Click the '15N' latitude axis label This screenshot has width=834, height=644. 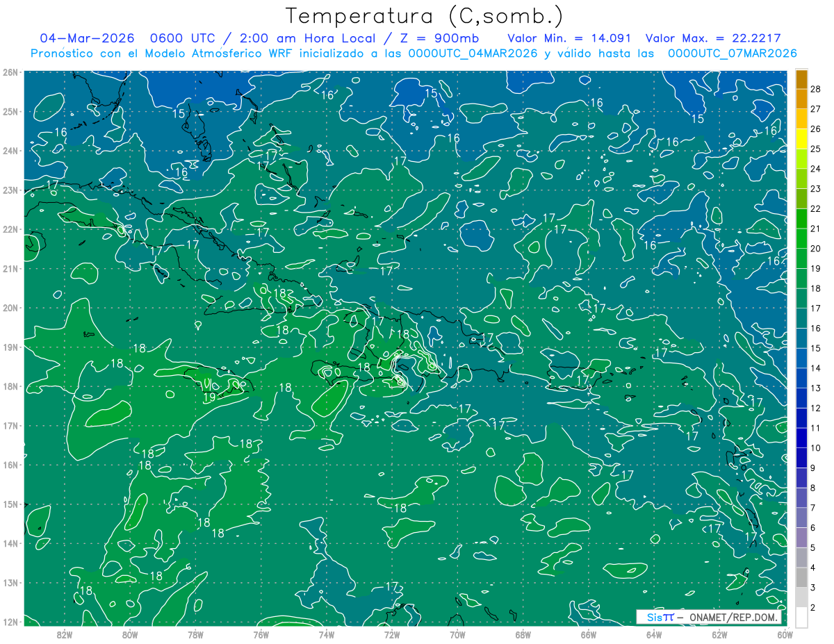(10, 504)
